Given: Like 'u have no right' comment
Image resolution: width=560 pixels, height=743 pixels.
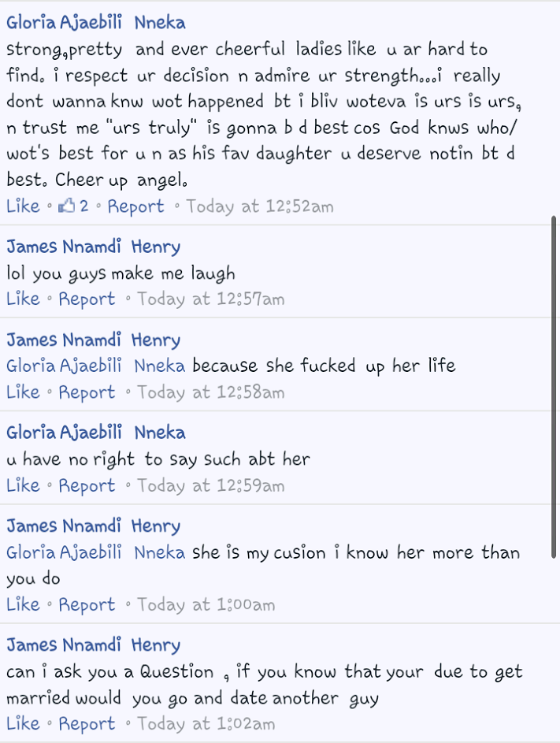Looking at the screenshot, I should 23,485.
